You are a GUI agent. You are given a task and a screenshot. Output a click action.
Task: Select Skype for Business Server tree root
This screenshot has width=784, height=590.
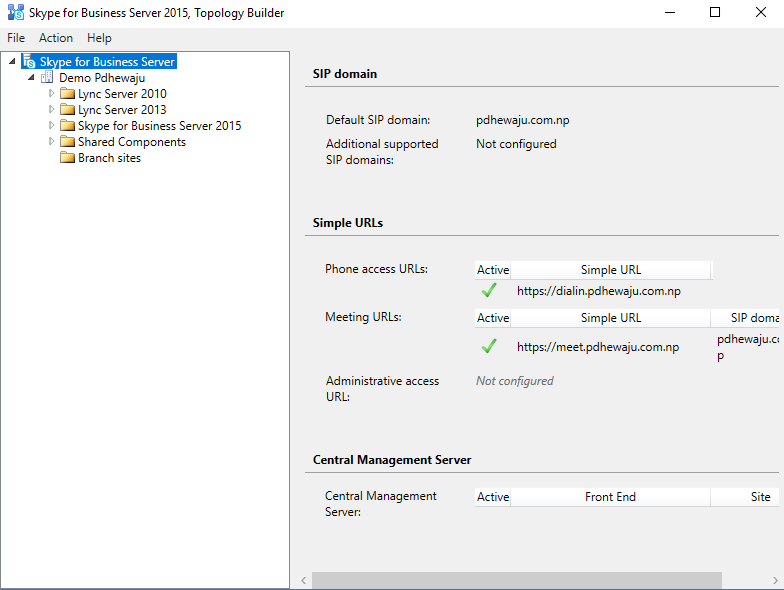107,62
